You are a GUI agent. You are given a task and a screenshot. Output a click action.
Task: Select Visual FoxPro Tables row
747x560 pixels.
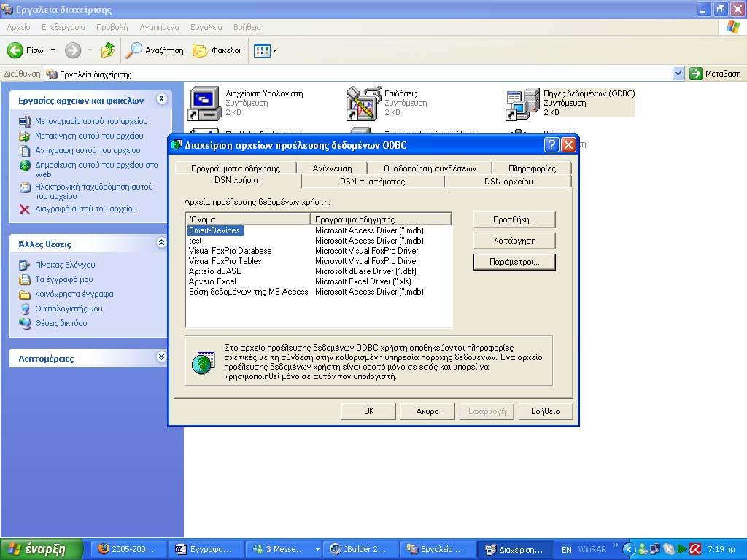click(318, 261)
